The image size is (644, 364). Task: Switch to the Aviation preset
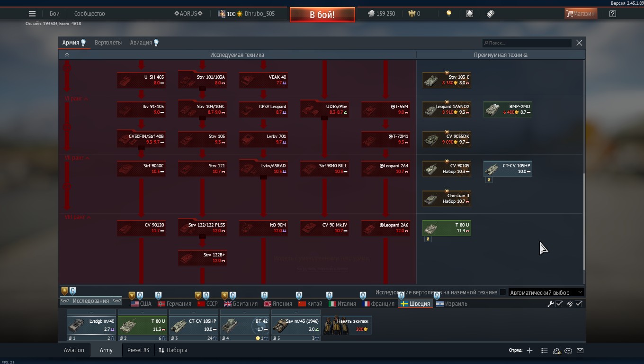click(74, 350)
